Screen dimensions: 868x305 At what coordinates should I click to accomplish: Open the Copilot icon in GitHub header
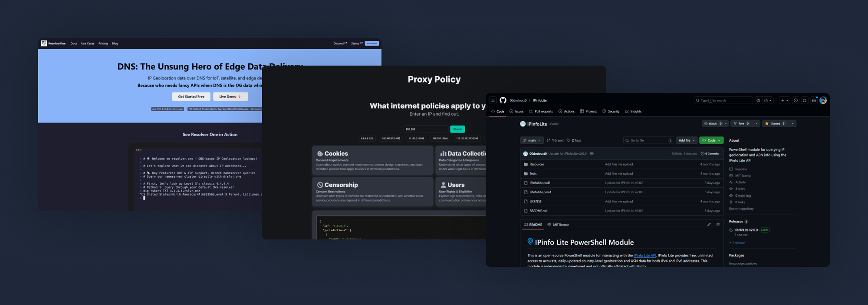click(x=759, y=100)
